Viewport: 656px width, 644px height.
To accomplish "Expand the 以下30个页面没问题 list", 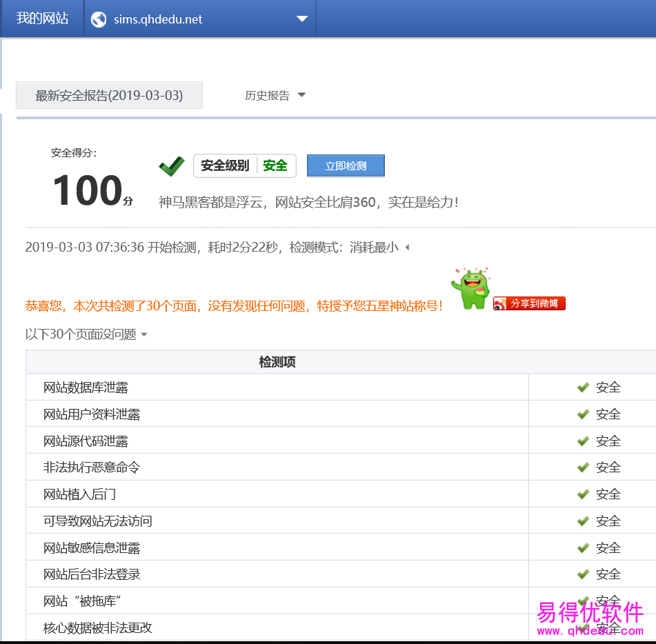I will (86, 334).
